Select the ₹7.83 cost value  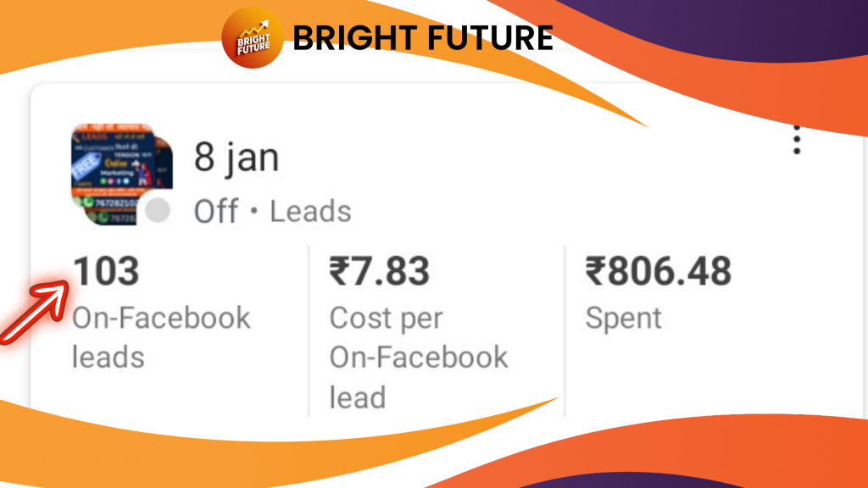pyautogui.click(x=379, y=273)
